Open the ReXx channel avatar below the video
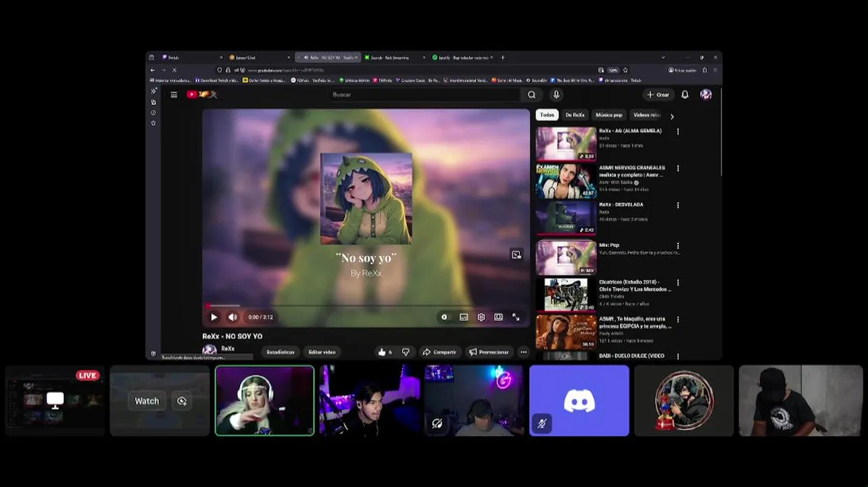The image size is (868, 487). point(210,350)
